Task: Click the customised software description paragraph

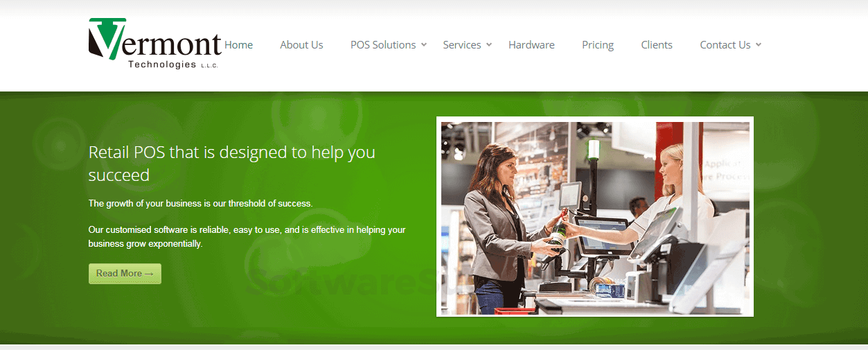Action: (247, 236)
